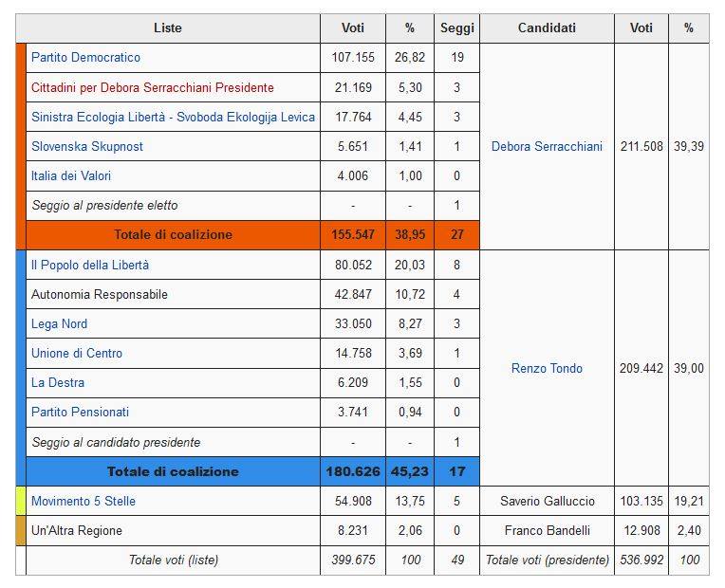Click the 211.508 candidate votes cell
This screenshot has height=588, width=725.
(x=641, y=147)
